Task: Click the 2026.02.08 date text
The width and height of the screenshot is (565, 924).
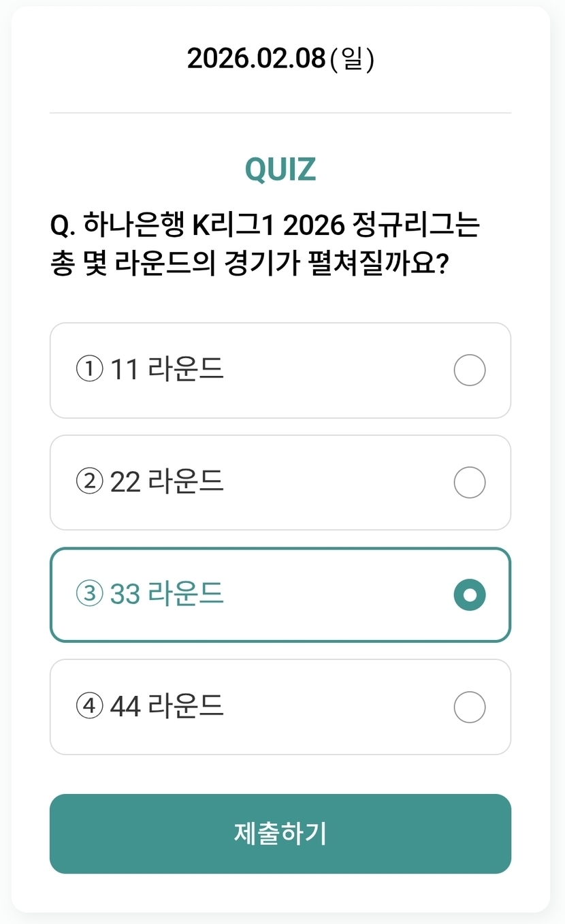Action: 256,59
